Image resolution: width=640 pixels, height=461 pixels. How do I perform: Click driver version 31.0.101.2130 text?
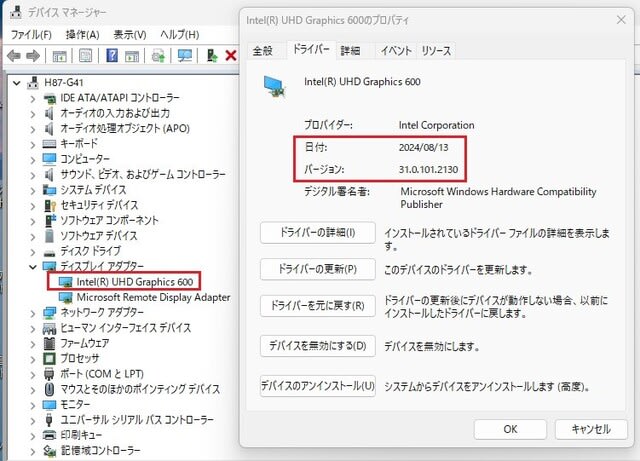pos(428,169)
